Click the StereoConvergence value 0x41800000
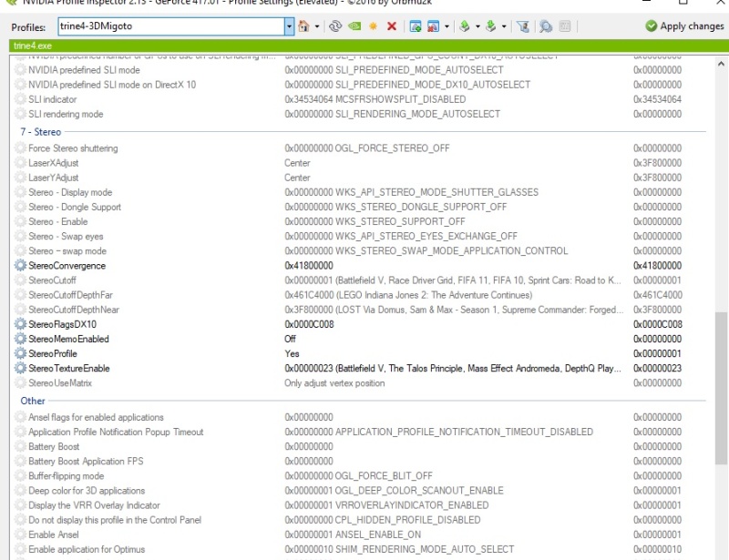 309,265
